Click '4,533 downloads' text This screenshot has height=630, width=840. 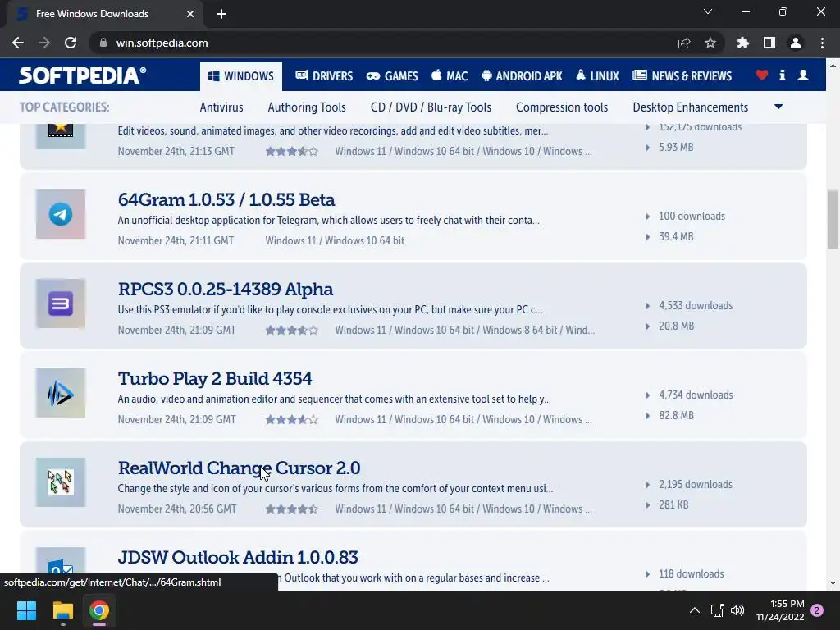coord(696,306)
